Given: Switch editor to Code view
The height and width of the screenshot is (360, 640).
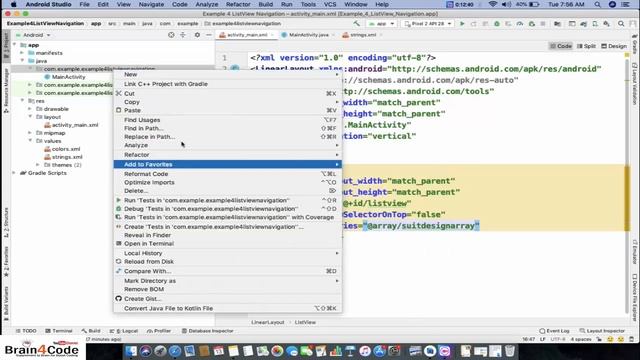Looking at the screenshot, I should [561, 46].
